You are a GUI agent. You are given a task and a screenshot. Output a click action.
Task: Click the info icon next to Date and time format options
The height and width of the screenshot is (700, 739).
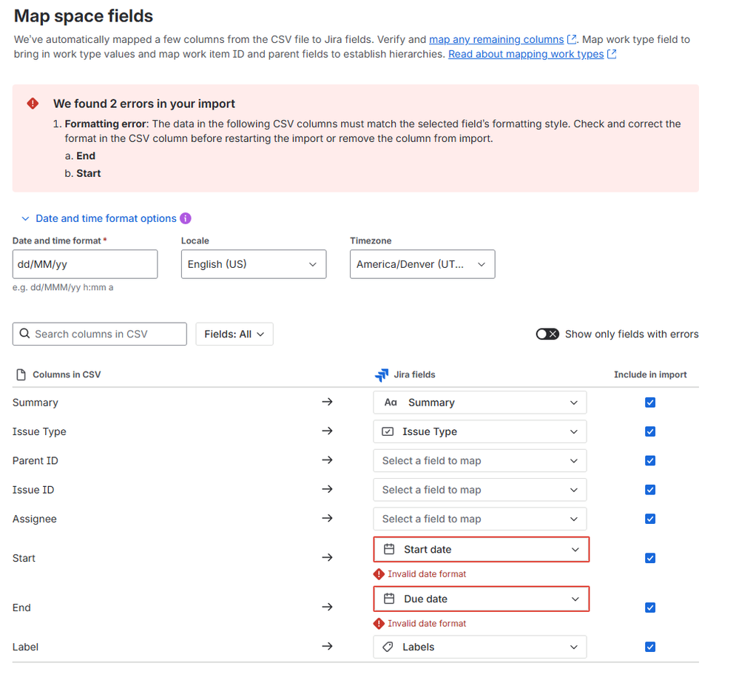[184, 218]
